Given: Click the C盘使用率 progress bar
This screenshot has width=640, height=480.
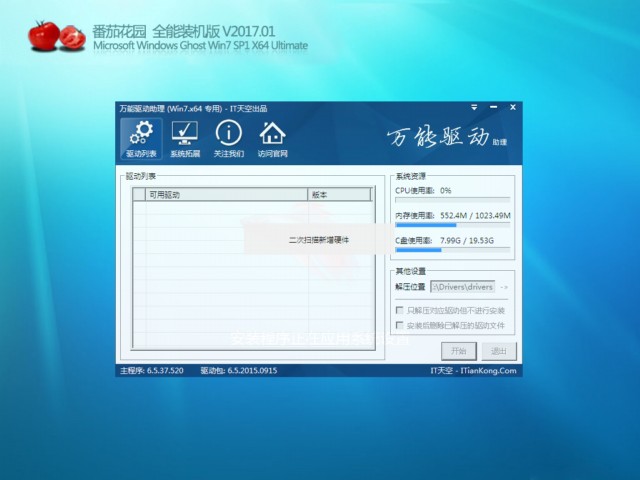Looking at the screenshot, I should (x=452, y=250).
